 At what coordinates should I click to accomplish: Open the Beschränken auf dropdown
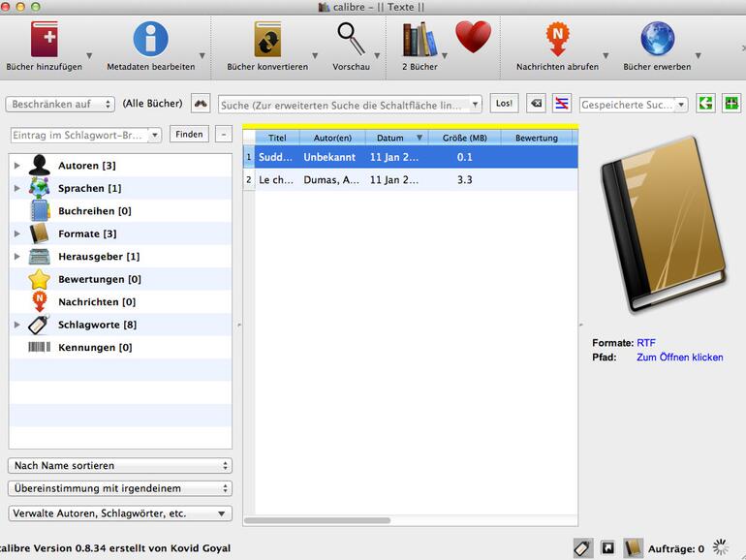[60, 104]
